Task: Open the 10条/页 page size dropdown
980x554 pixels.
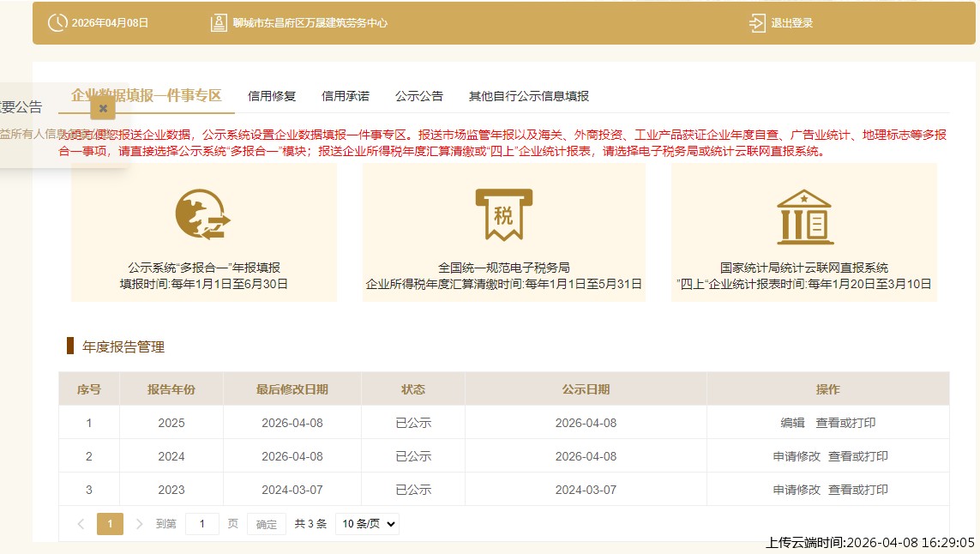Action: pos(367,524)
